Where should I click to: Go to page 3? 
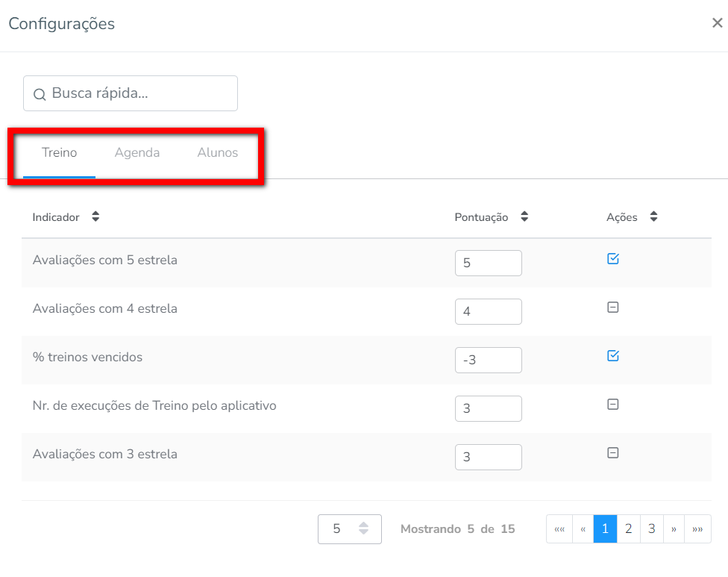tap(651, 528)
